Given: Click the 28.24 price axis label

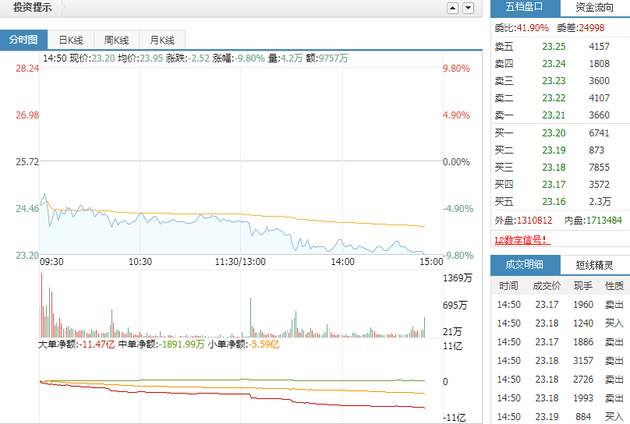Looking at the screenshot, I should (27, 68).
